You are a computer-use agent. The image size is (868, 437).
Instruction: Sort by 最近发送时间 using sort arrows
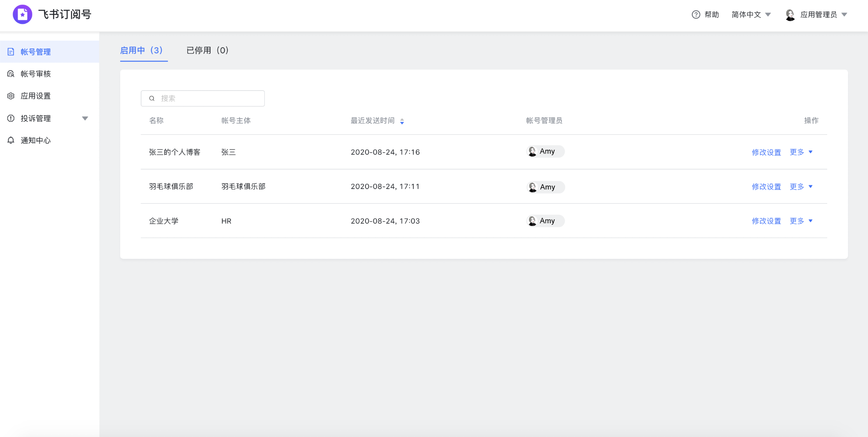pos(402,121)
